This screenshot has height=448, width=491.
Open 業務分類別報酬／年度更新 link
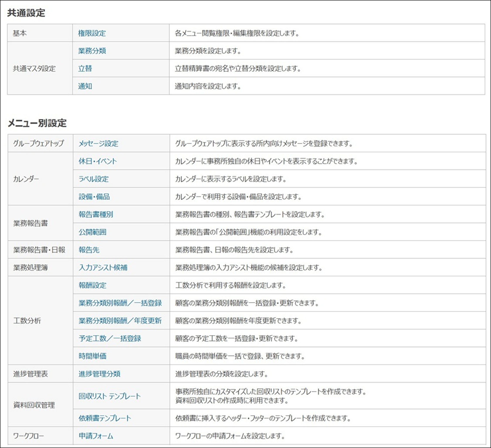coord(120,321)
